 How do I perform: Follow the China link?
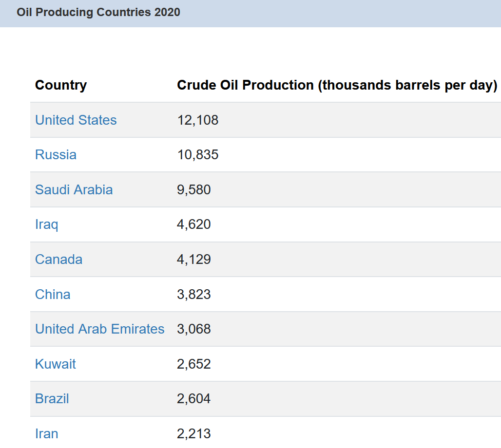coord(53,295)
